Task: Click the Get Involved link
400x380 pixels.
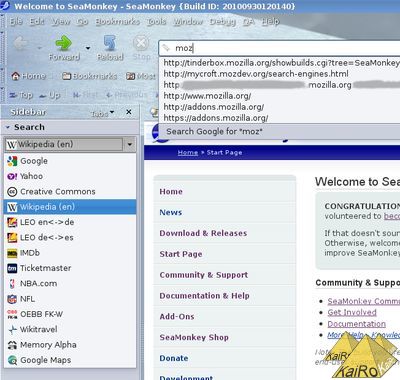Action: 352,312
